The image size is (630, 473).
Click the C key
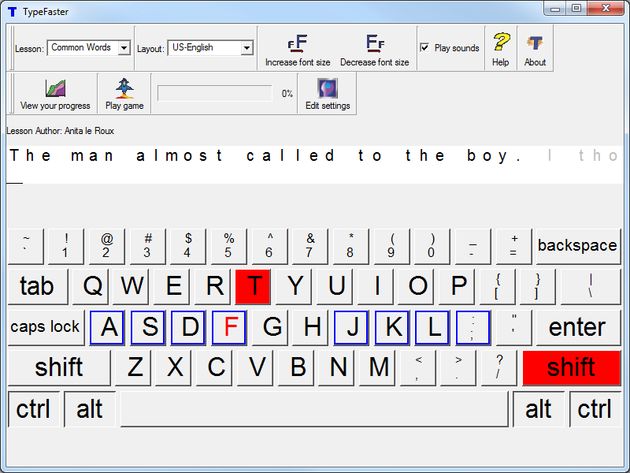pyautogui.click(x=215, y=368)
